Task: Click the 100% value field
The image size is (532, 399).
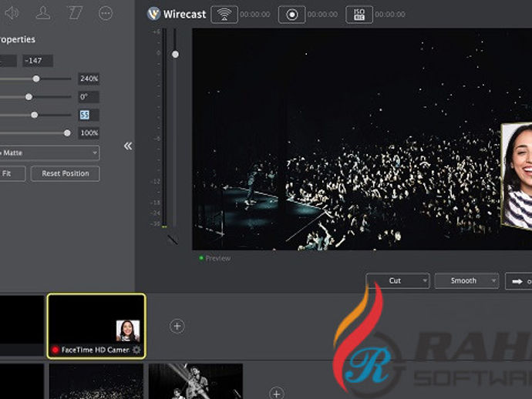Action: [89, 133]
